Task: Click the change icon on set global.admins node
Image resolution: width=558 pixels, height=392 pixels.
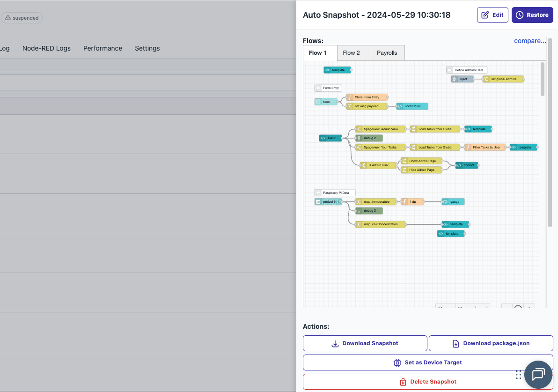Action: point(486,79)
